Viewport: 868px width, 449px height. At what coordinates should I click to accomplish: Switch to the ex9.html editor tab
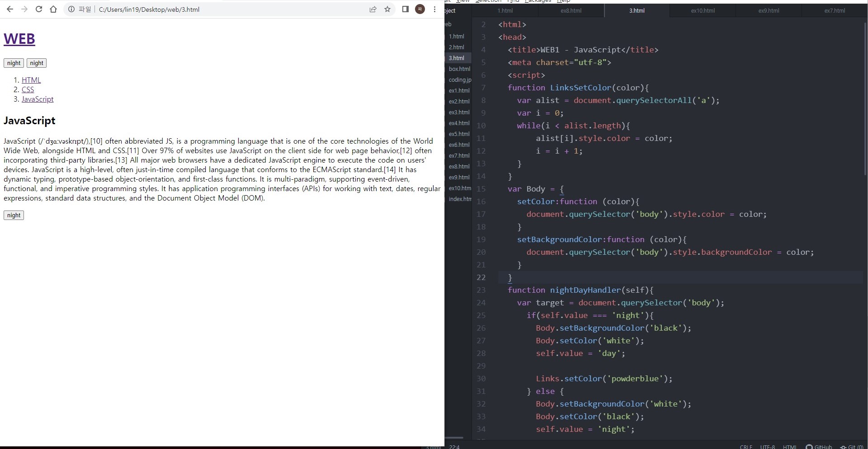coord(769,10)
